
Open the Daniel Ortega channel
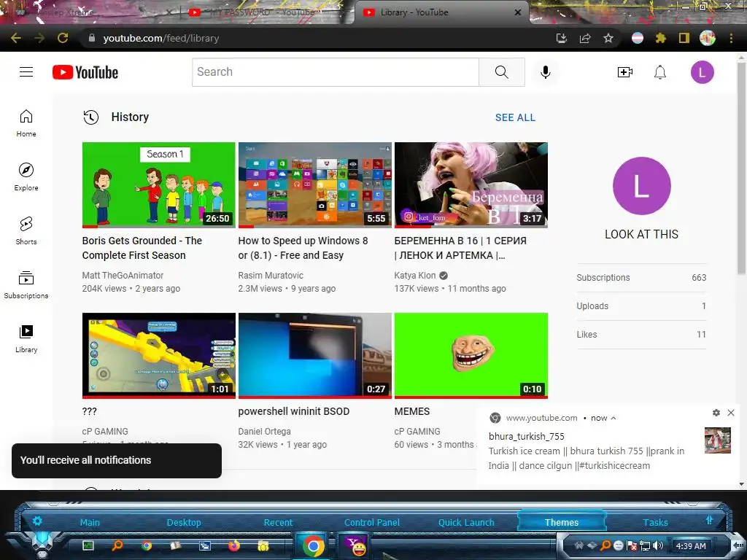click(x=264, y=432)
